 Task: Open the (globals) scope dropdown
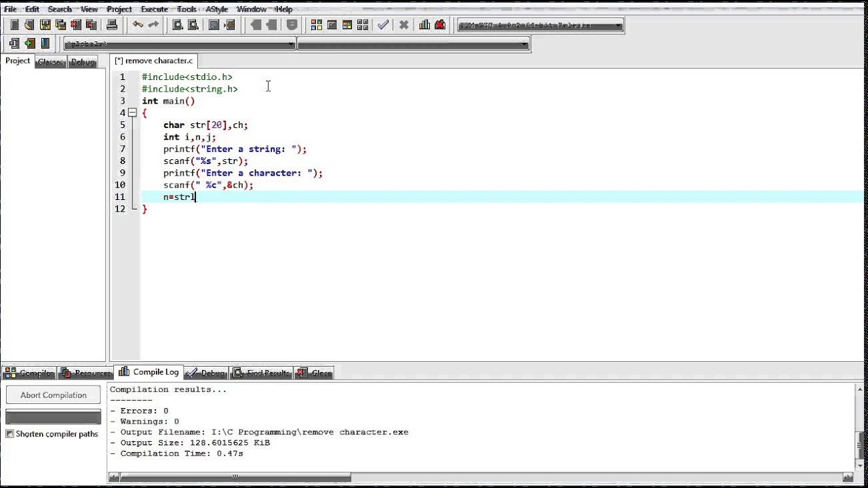click(179, 45)
